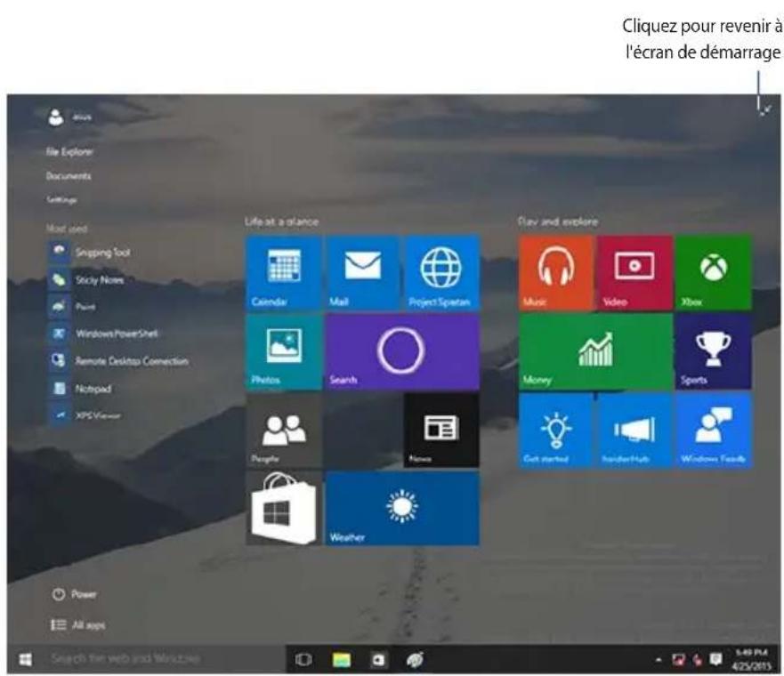Launch Sticky Notes from Most used
The width and height of the screenshot is (784, 676).
click(x=87, y=279)
